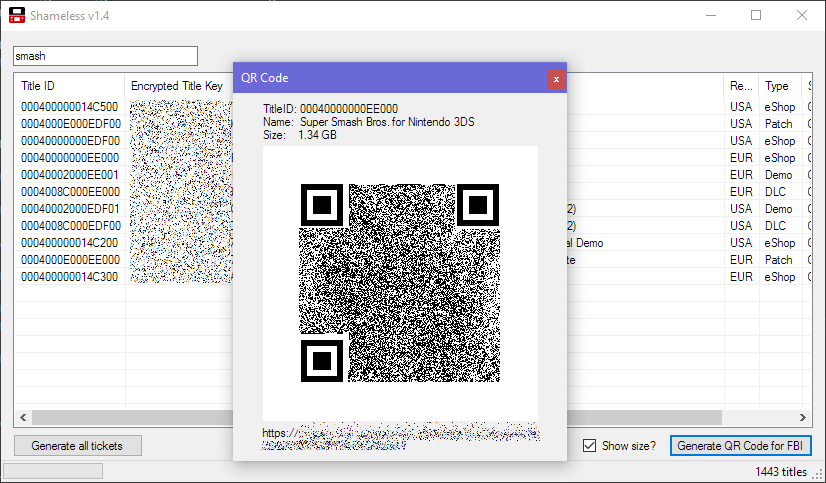
Task: Click the horizontal scrollbar left arrow
Action: coord(23,417)
